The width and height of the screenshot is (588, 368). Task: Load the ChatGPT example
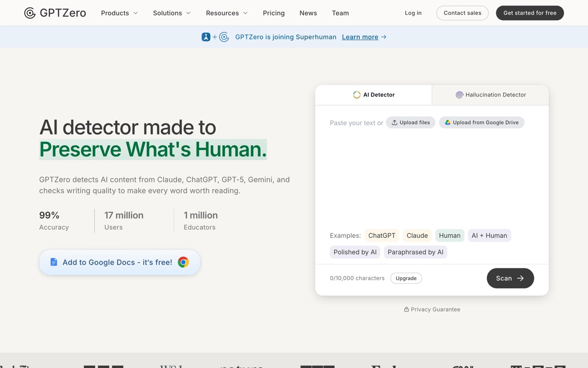[x=382, y=236]
